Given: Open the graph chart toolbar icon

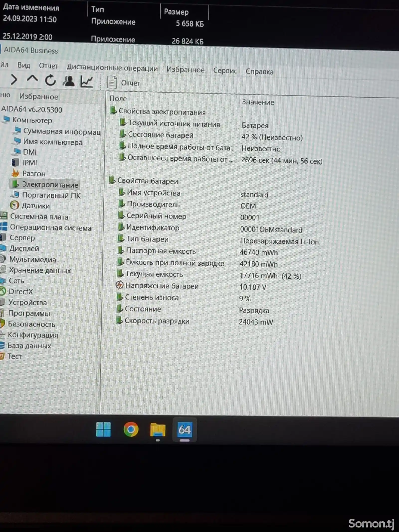Looking at the screenshot, I should pos(87,82).
